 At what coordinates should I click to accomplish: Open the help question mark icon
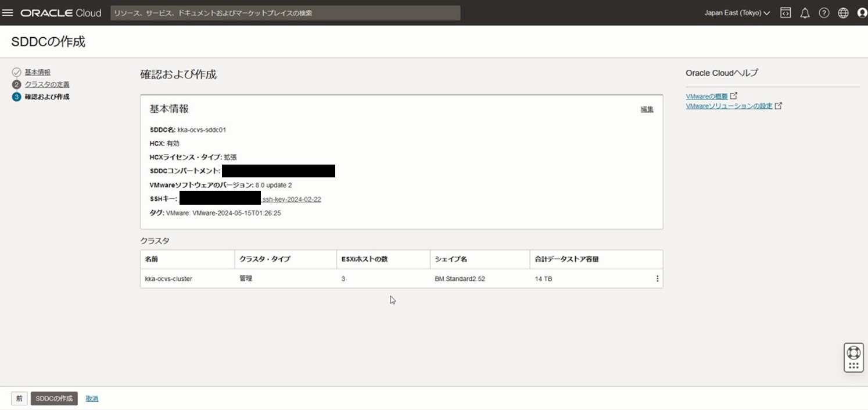click(824, 13)
